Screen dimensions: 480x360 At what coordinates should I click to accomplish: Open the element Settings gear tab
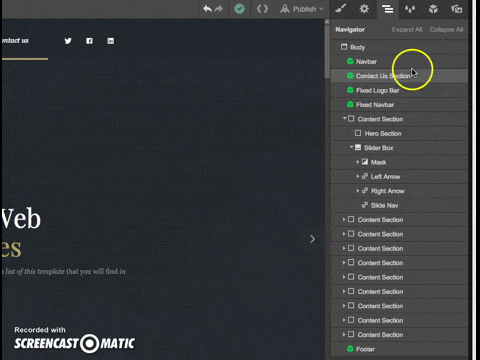coord(364,8)
